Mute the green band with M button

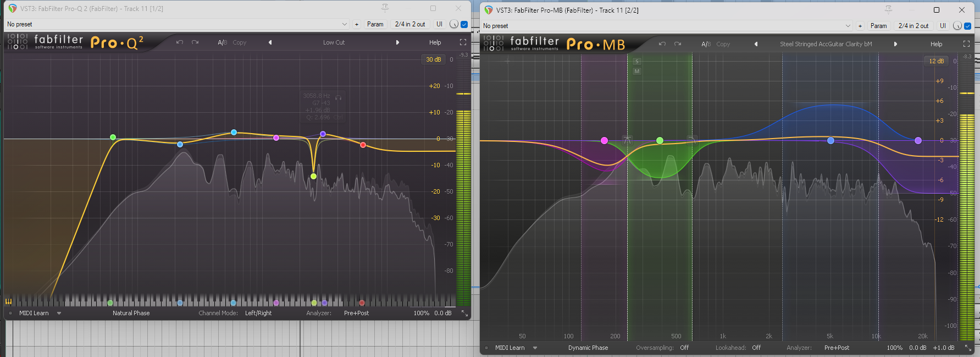click(637, 72)
